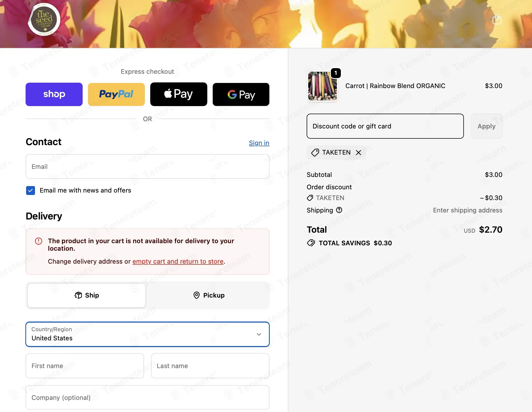Open the shopping bag cart icon
532x412 pixels.
[x=497, y=19]
